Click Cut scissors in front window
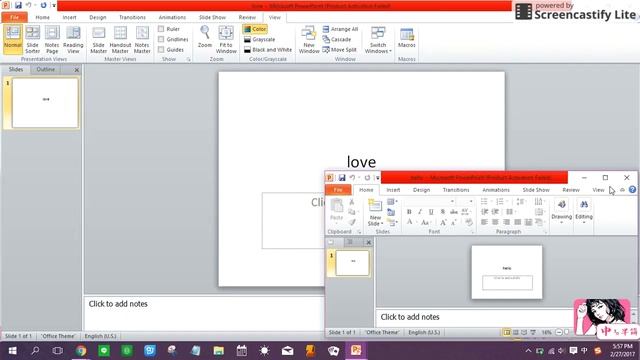Viewport: 640px width, 360px height. tap(351, 202)
